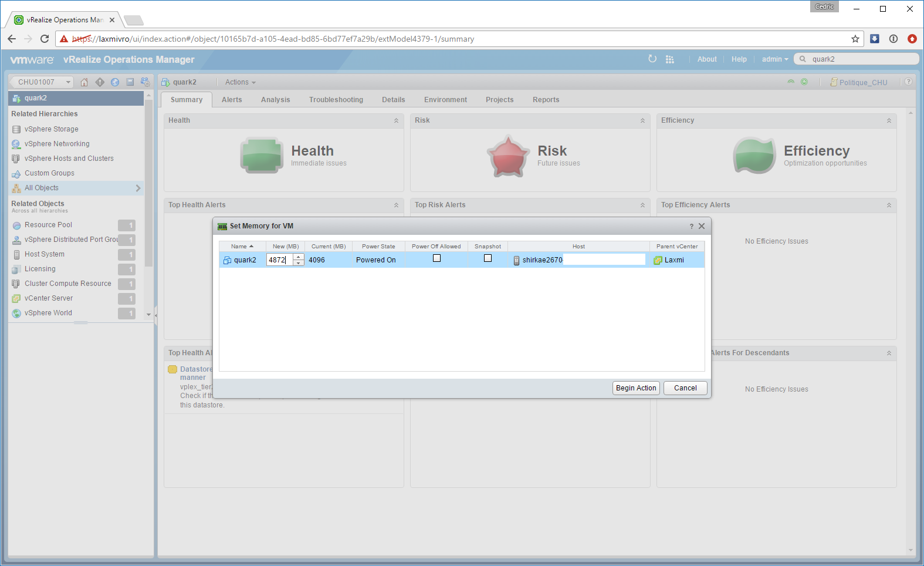The image size is (924, 566).
Task: Expand All Objects with its arrow
Action: [x=138, y=188]
